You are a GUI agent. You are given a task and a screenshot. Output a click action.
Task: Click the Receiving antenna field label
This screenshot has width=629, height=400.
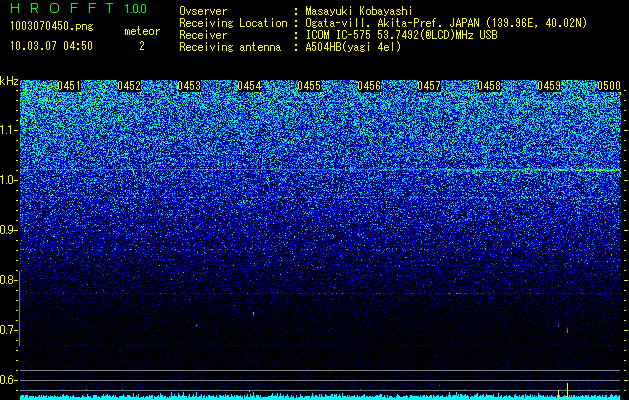pyautogui.click(x=230, y=47)
